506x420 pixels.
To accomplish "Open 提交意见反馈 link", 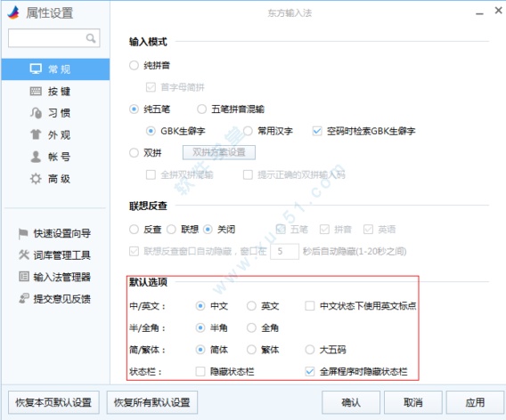I will click(62, 299).
